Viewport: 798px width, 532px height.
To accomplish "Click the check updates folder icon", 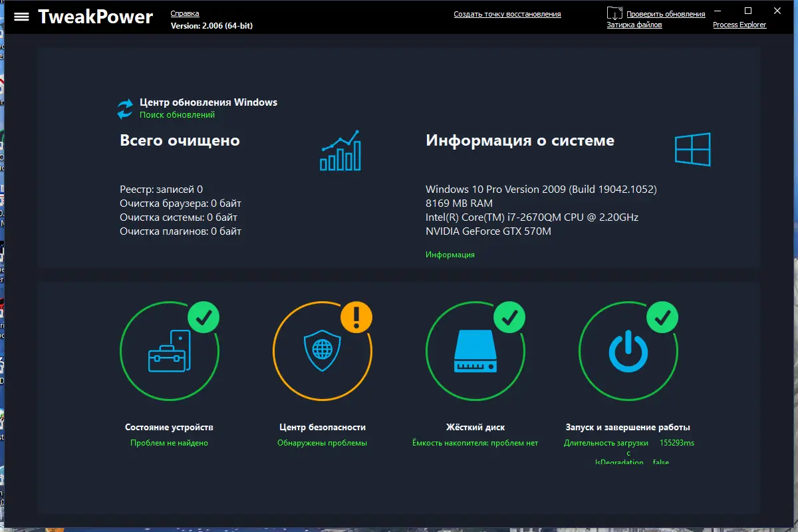I will click(x=615, y=13).
